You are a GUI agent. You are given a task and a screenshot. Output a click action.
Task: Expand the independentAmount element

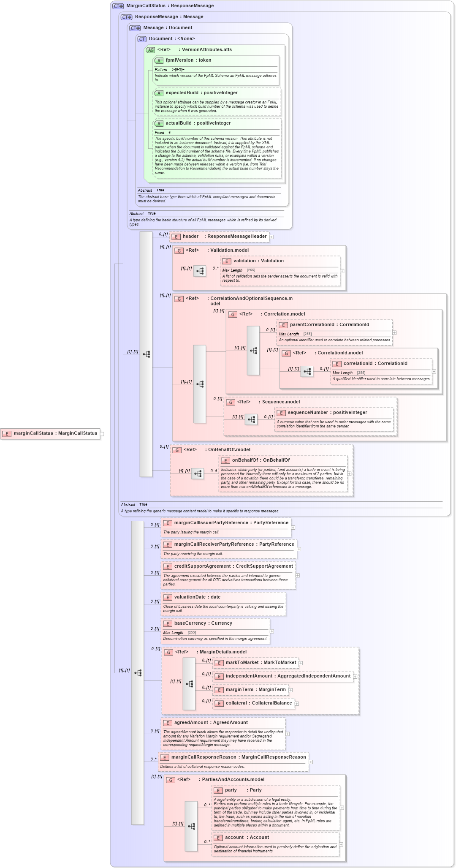[355, 677]
